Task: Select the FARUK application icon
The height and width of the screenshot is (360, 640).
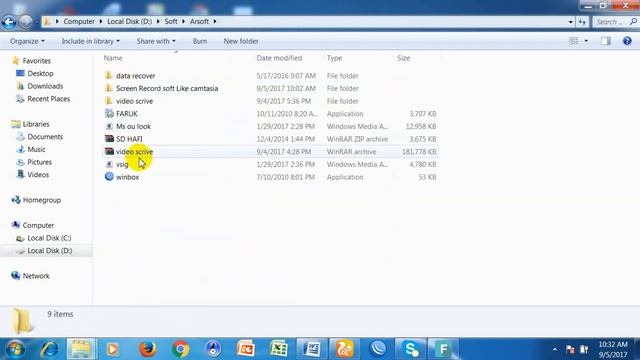Action: coord(109,113)
